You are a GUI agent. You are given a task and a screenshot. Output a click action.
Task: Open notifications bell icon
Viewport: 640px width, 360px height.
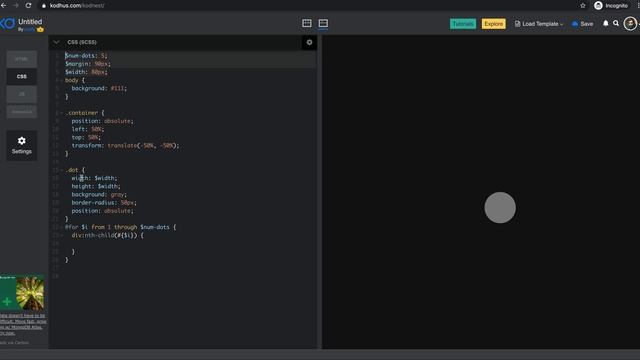[x=606, y=24]
